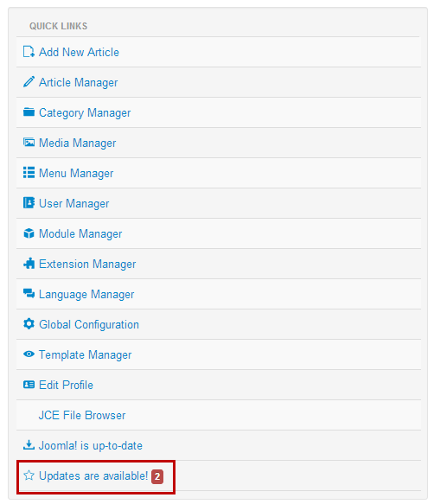The image size is (434, 504).
Task: Open the Updates are available! link
Action: 93,475
